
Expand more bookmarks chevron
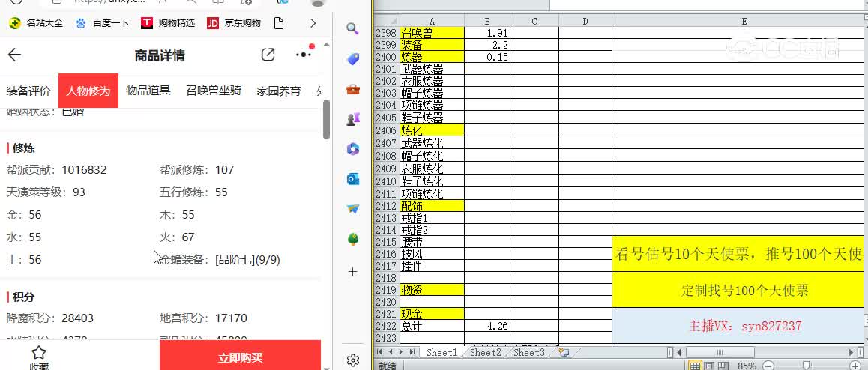coord(313,23)
